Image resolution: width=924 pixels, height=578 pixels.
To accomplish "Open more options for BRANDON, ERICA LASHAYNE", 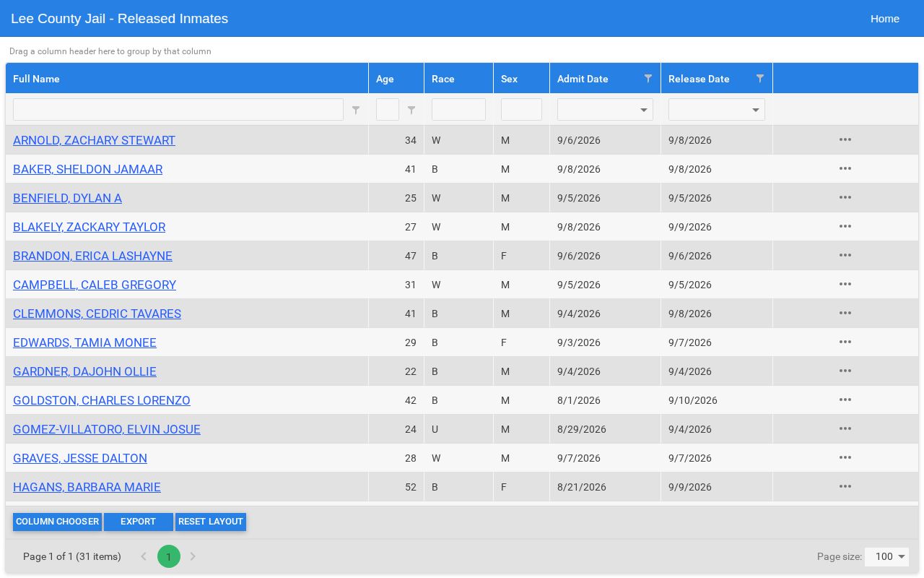I will (845, 255).
